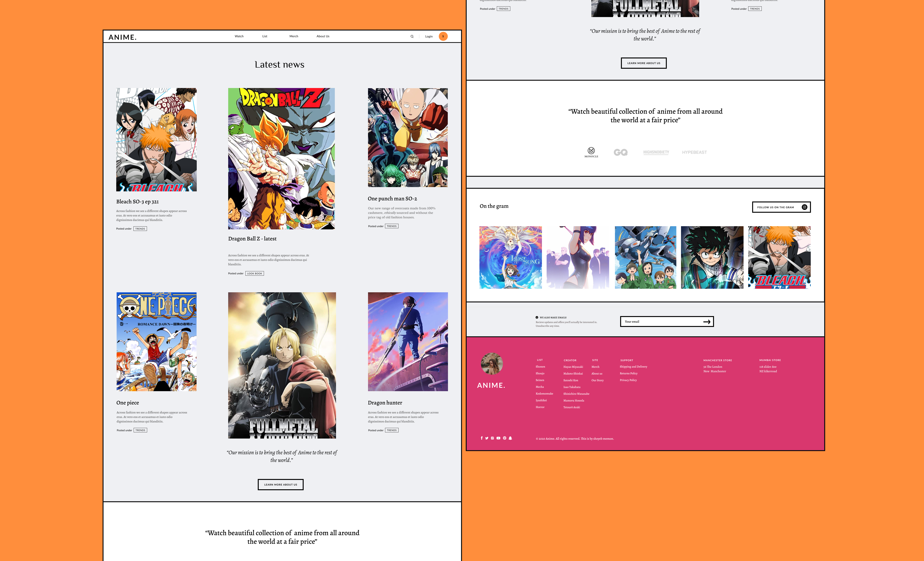Click the Login link
924x561 pixels.
point(429,36)
